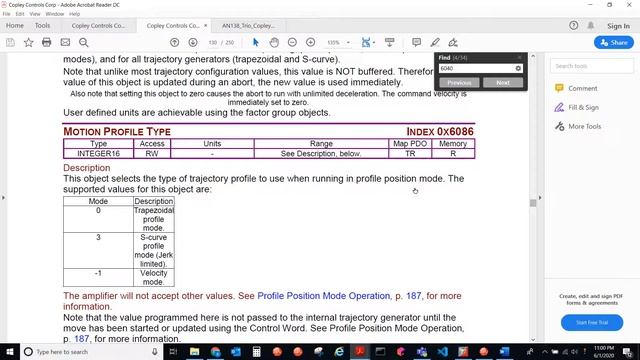Bookmark file with the star icon

click(28, 42)
